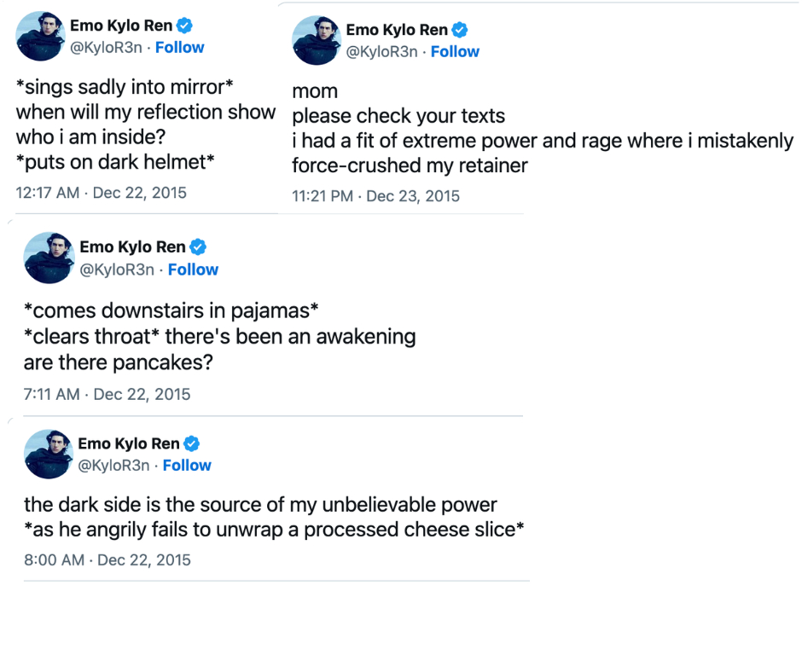Screen dimensions: 802x672
Task: Follow the account from the dark side tweet
Action: (x=187, y=466)
